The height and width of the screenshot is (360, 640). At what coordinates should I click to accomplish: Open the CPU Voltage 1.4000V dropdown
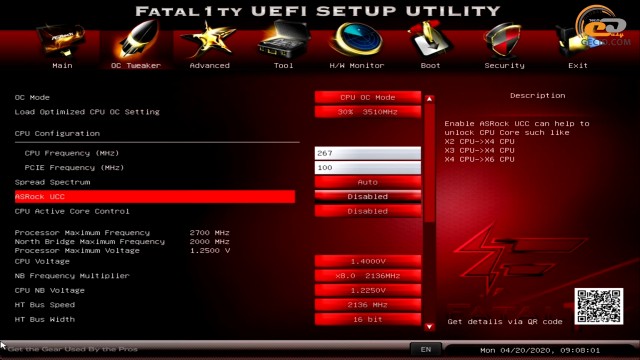pyautogui.click(x=367, y=261)
